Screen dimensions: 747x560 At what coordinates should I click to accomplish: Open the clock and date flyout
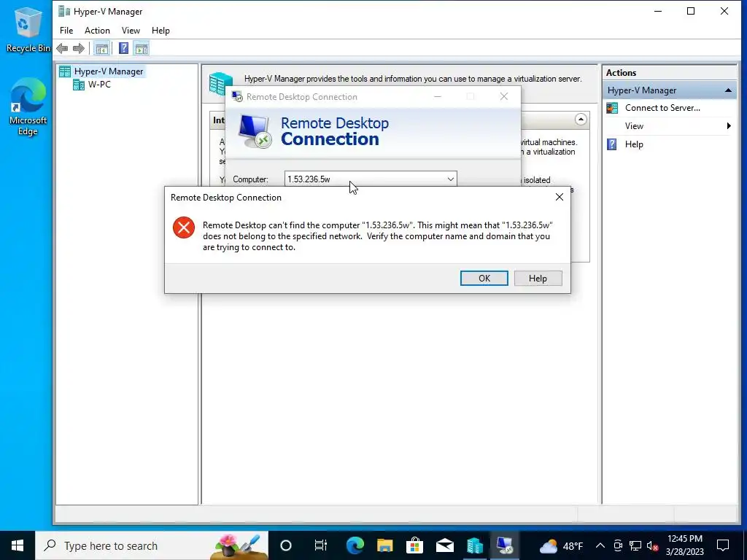[684, 545]
